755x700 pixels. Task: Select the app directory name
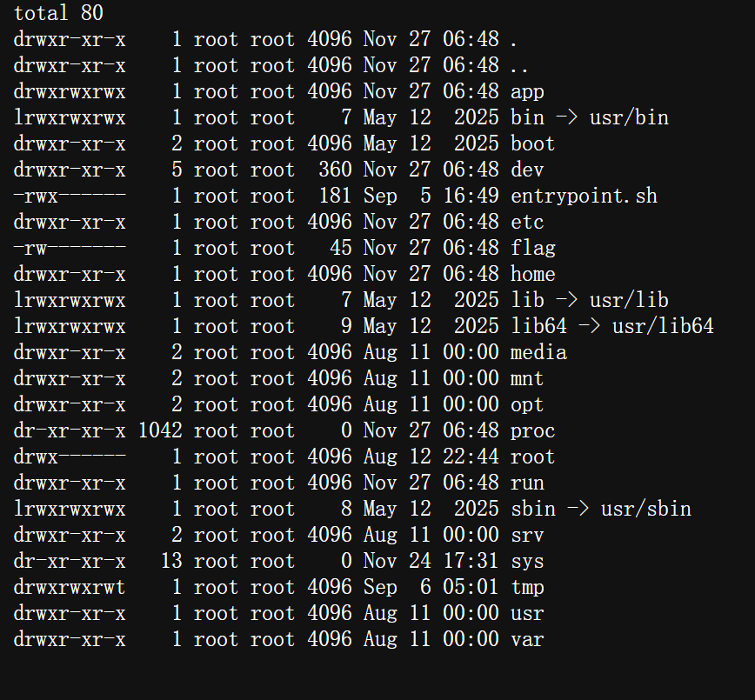[x=527, y=91]
